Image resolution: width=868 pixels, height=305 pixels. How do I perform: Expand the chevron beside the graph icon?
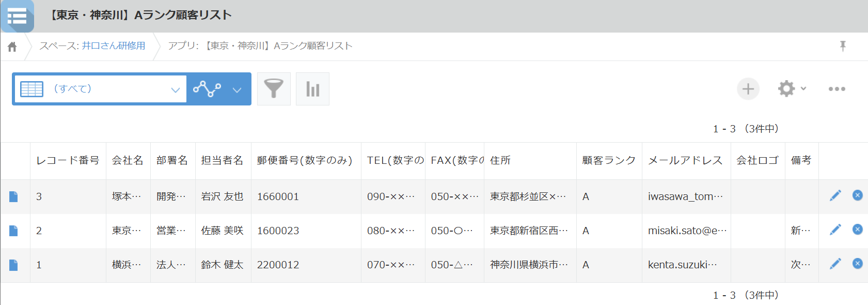tap(237, 89)
